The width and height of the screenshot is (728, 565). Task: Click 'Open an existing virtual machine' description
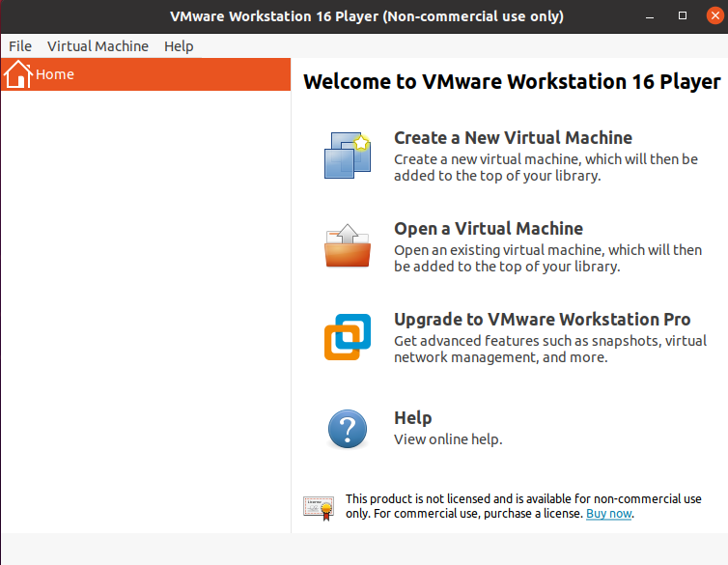(547, 258)
